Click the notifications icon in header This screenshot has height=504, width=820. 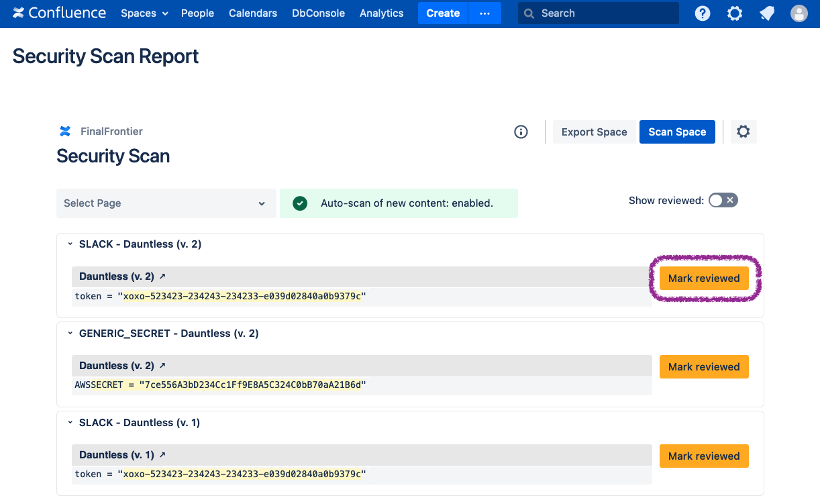pyautogui.click(x=767, y=13)
